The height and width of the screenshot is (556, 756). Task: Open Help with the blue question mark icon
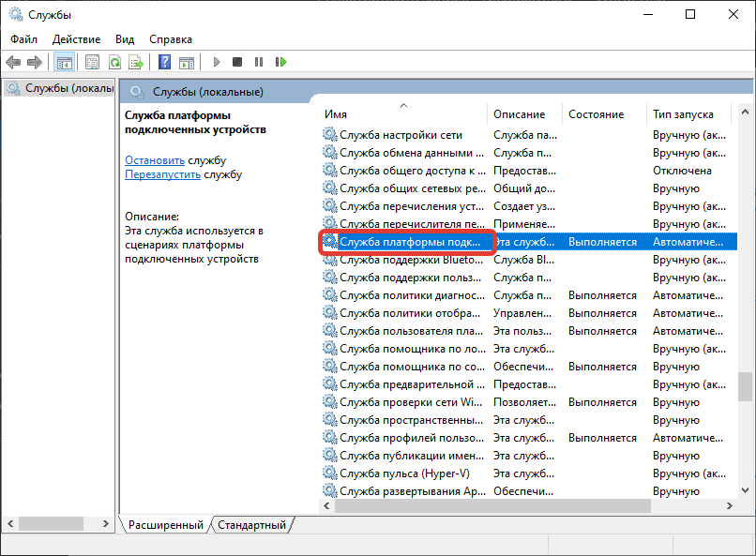click(164, 62)
